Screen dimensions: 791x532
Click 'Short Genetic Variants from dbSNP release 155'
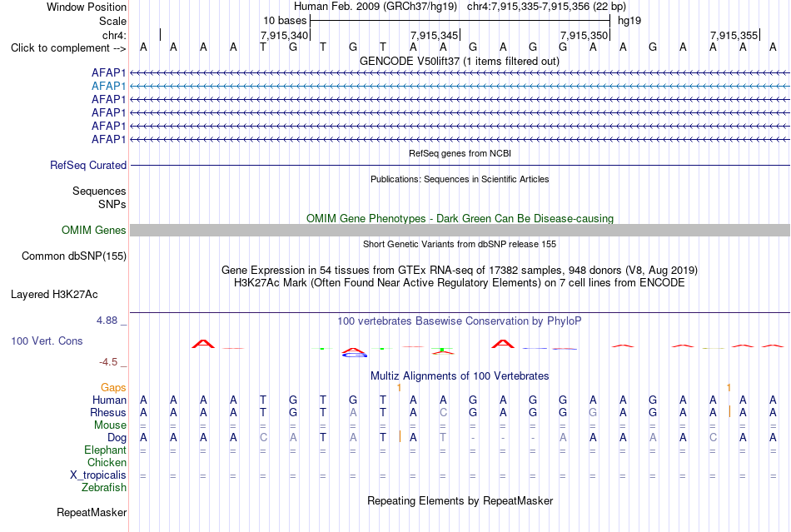pyautogui.click(x=460, y=244)
